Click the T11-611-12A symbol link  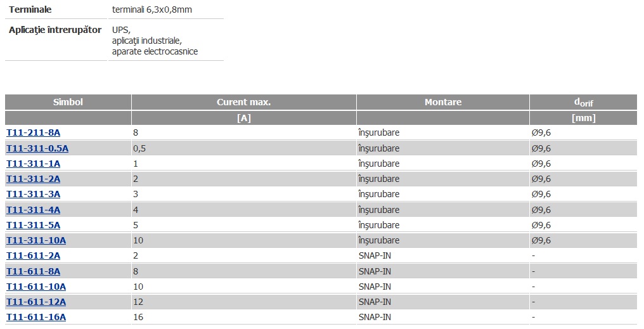[36, 302]
